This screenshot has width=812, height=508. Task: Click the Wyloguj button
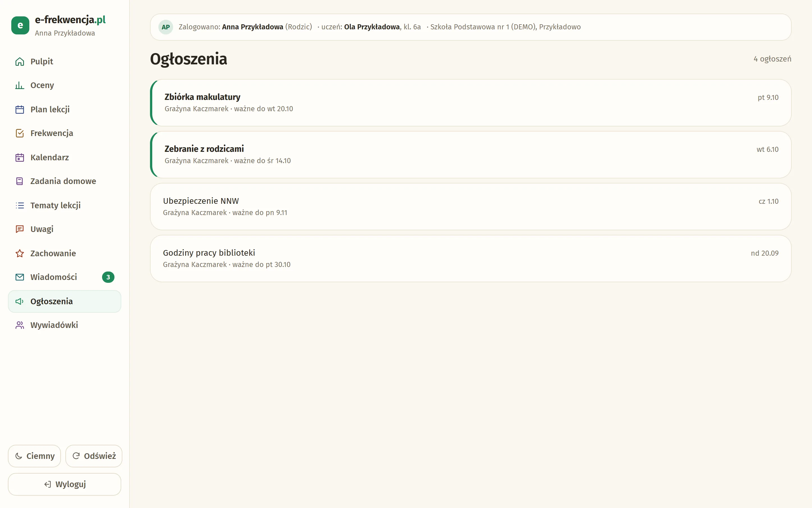pyautogui.click(x=64, y=484)
